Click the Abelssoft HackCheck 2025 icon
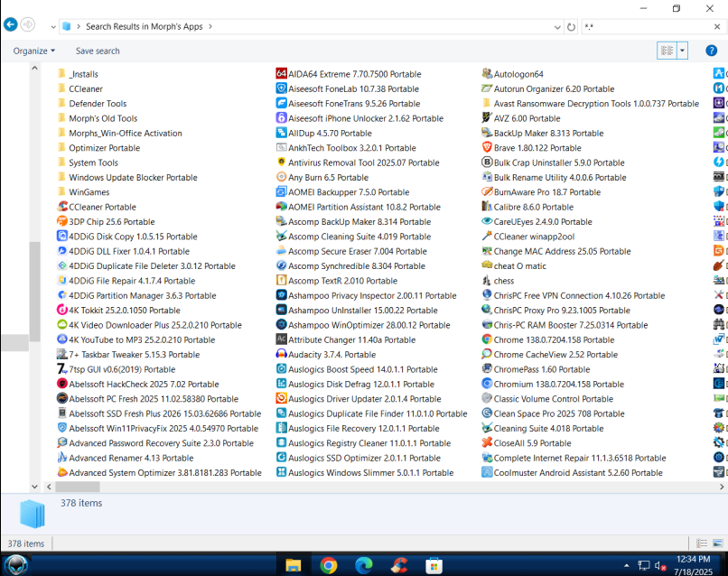728x576 pixels. (x=62, y=384)
